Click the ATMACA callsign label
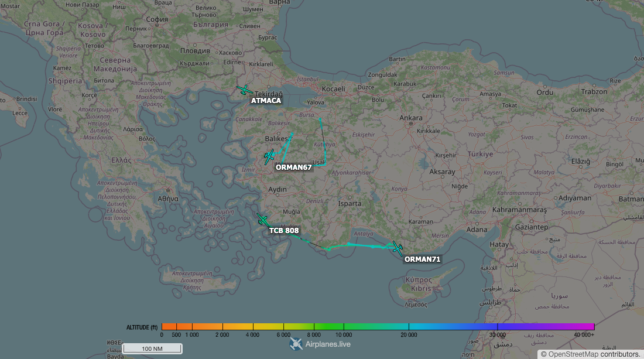This screenshot has width=644, height=359. tap(266, 101)
